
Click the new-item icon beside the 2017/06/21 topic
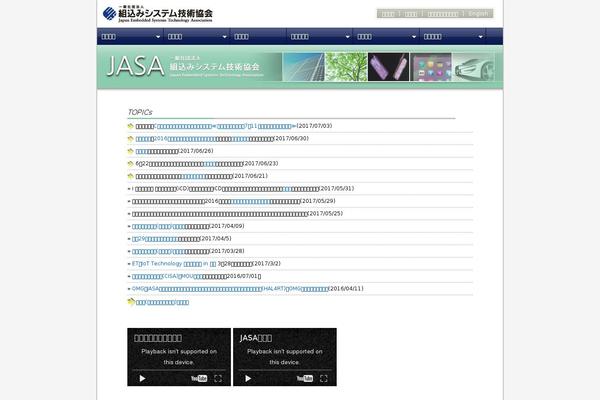point(130,176)
